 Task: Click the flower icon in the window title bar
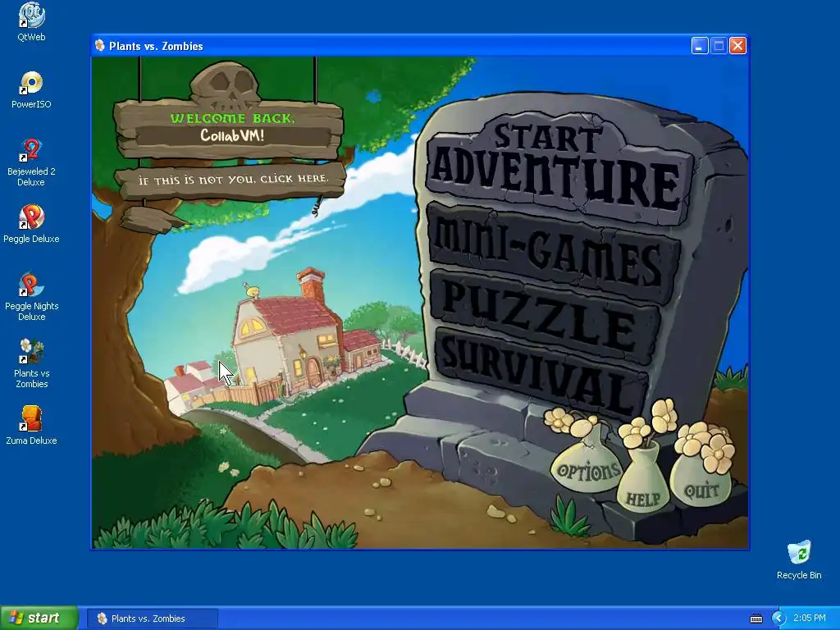pos(99,46)
